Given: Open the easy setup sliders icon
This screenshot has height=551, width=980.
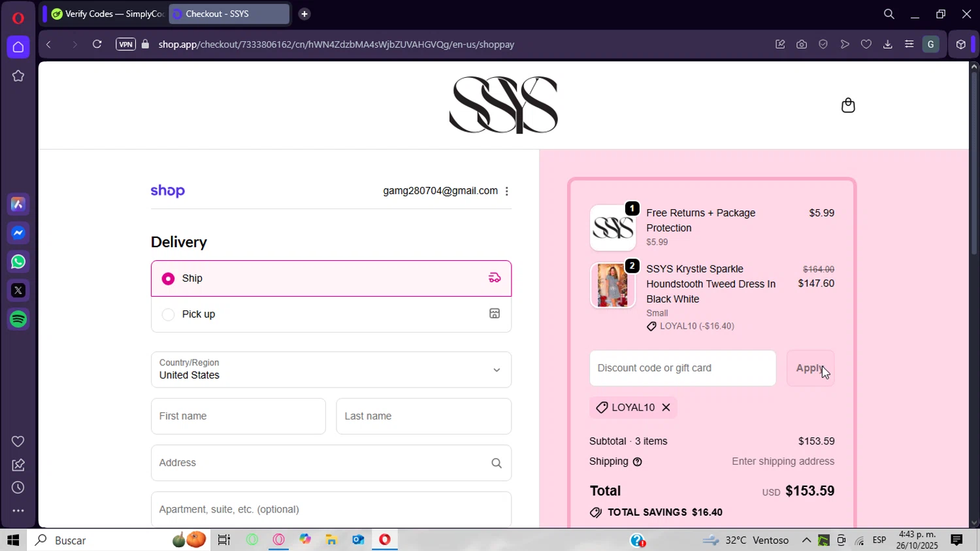Looking at the screenshot, I should 909,44.
